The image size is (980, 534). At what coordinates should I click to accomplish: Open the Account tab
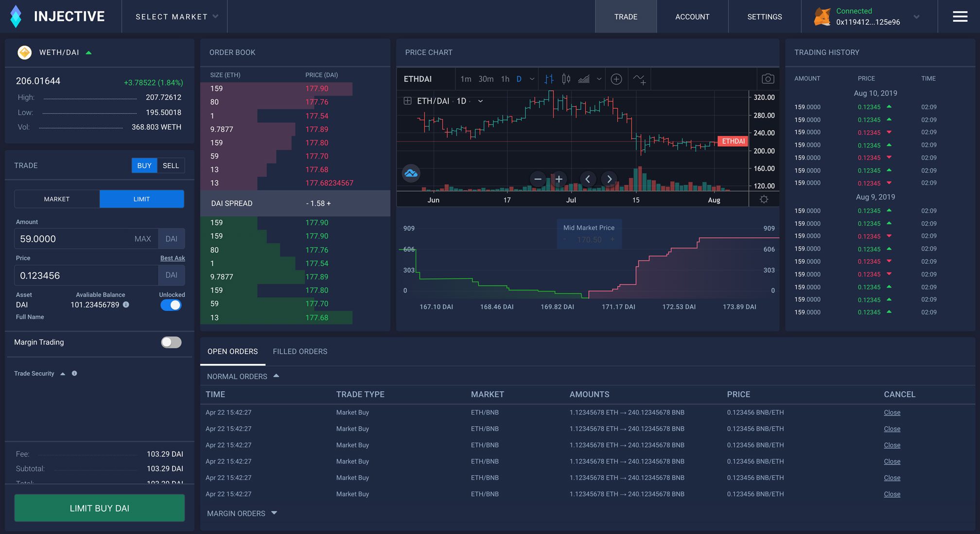(692, 17)
